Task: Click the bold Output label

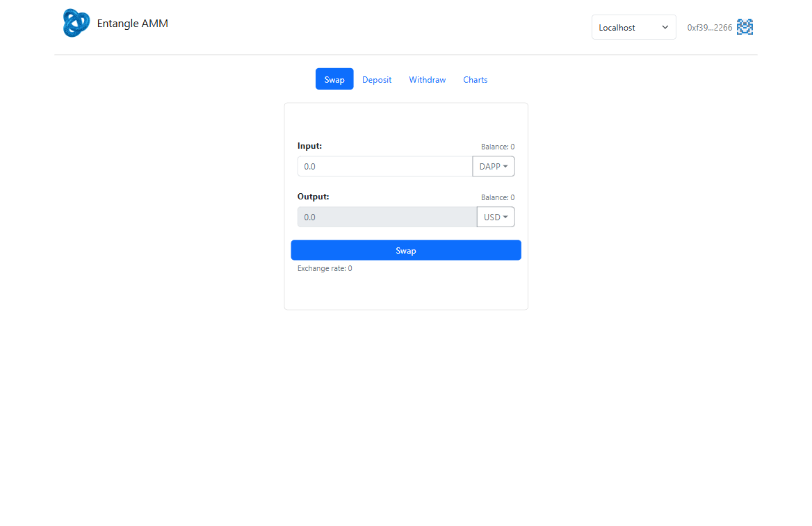Action: (x=314, y=197)
